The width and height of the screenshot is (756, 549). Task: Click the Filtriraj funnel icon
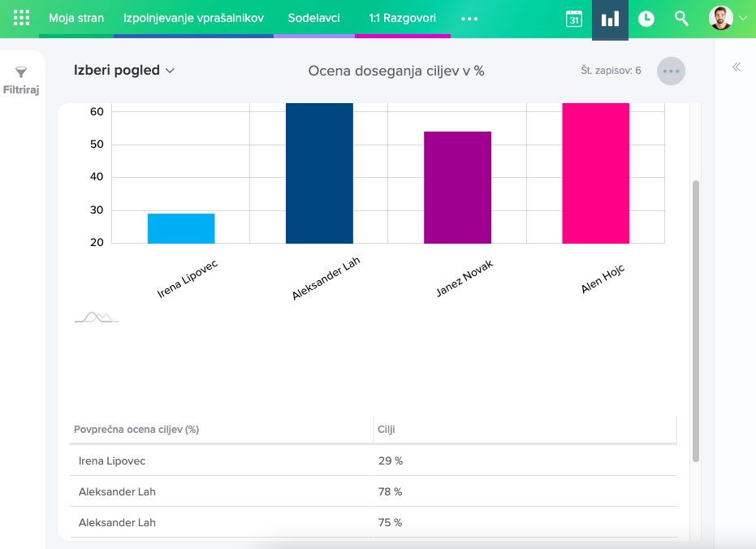point(21,73)
